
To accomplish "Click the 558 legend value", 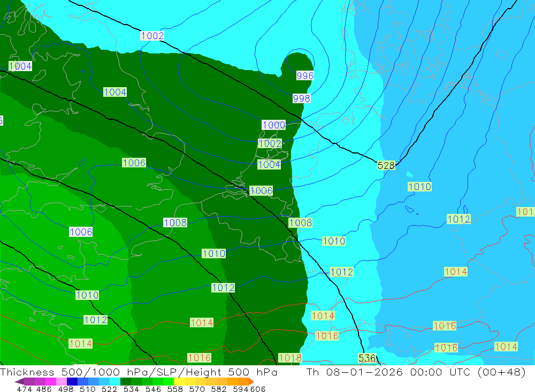I will click(x=175, y=389).
